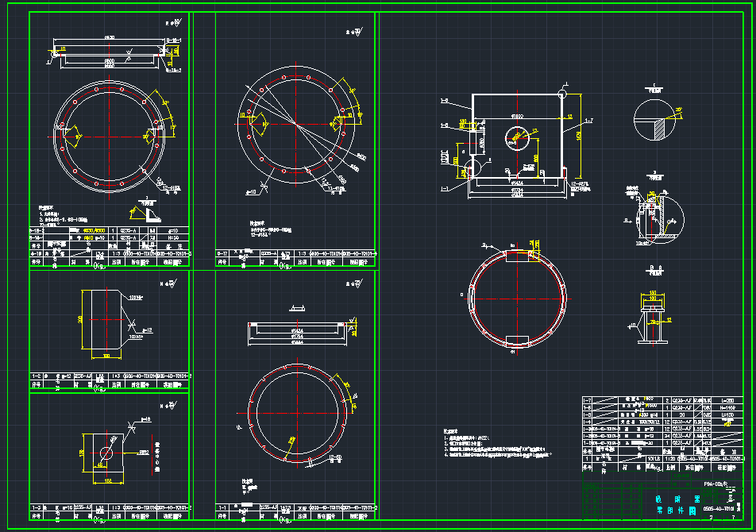The width and height of the screenshot is (756, 532).
Task: Click the 1:5 scale cell in the top-middle sheet table
Action: tap(302, 253)
